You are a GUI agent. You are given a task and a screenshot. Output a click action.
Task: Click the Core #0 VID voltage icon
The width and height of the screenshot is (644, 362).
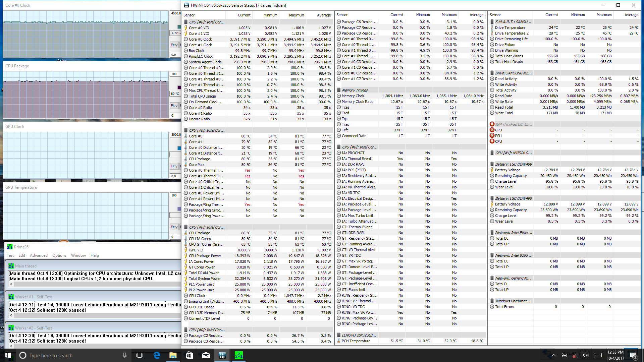click(x=185, y=28)
